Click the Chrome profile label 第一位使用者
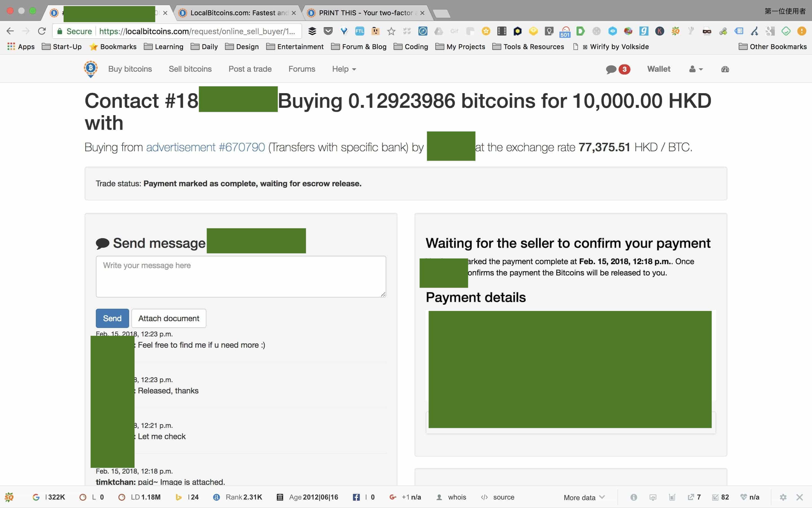Screen dimensions: 812x508 tap(785, 11)
